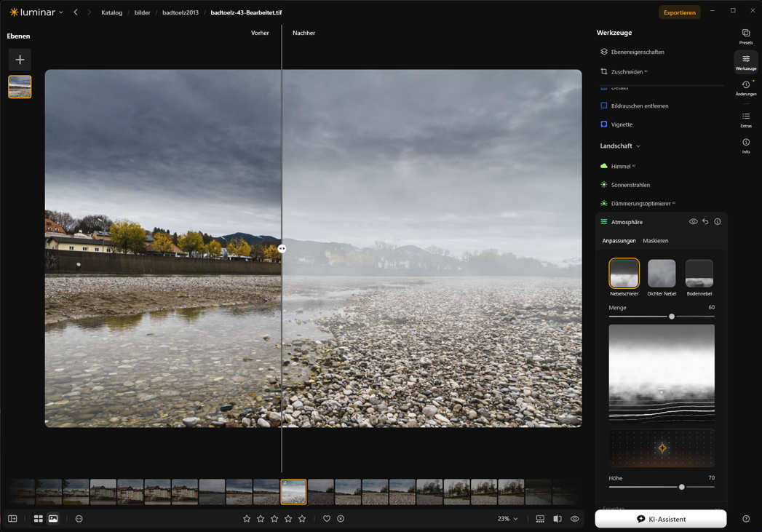This screenshot has height=532, width=762.
Task: Set rating to two stars
Action: tap(261, 518)
